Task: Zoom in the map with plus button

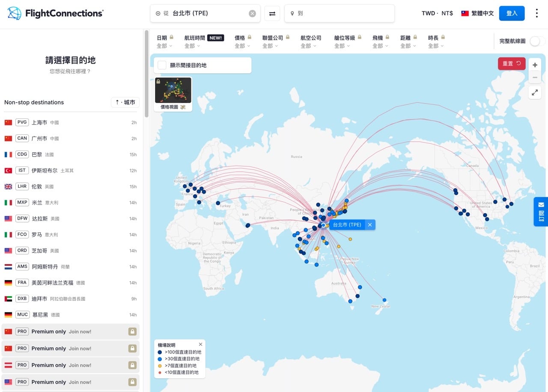Action: pos(535,65)
